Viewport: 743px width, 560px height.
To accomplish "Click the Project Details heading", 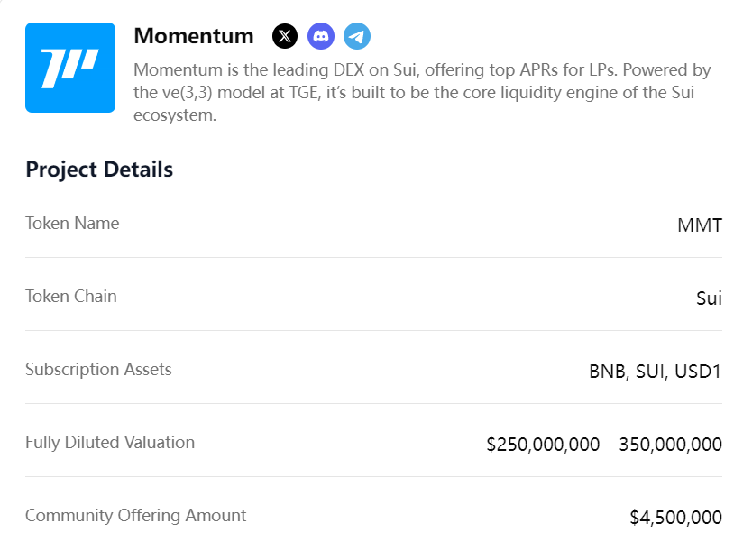I will 99,169.
